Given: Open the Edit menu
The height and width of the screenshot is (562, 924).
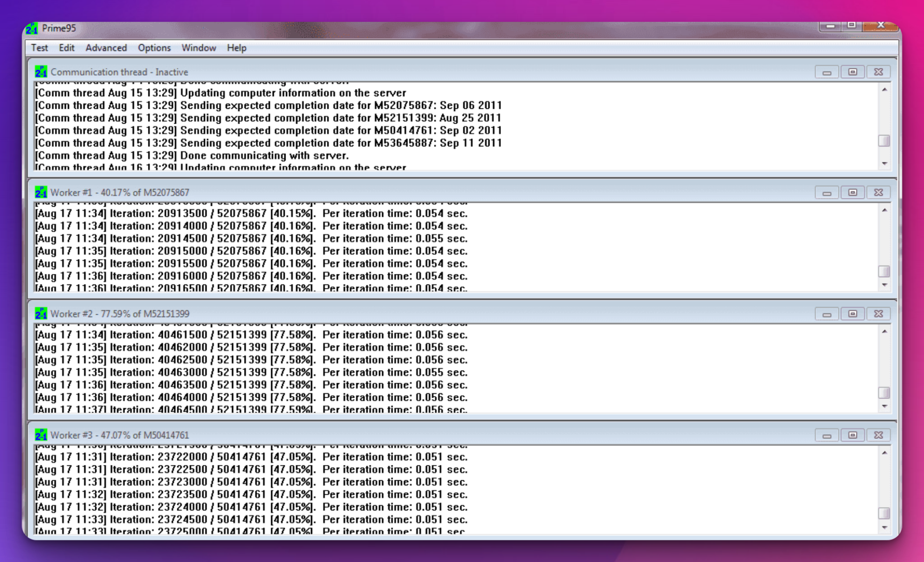Looking at the screenshot, I should (x=66, y=47).
